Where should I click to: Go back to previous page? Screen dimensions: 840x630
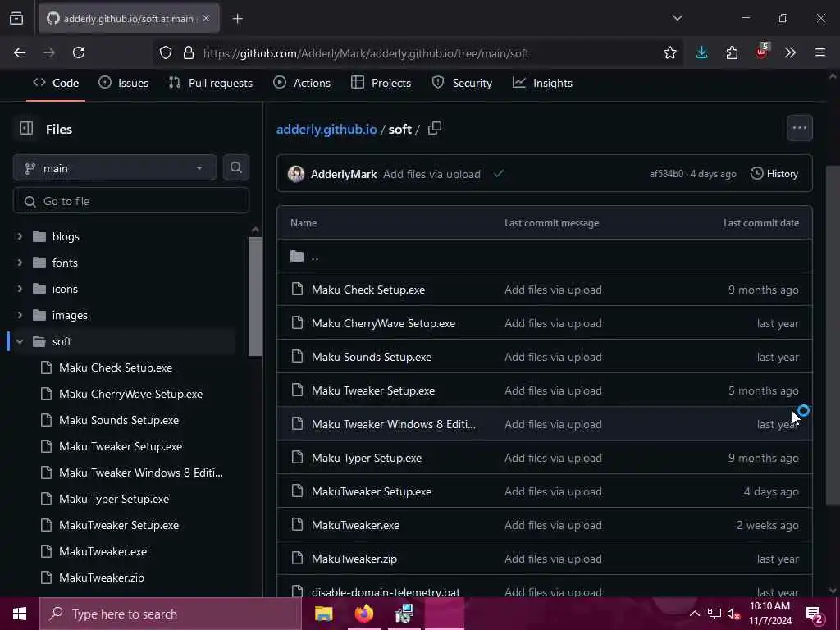pyautogui.click(x=20, y=52)
